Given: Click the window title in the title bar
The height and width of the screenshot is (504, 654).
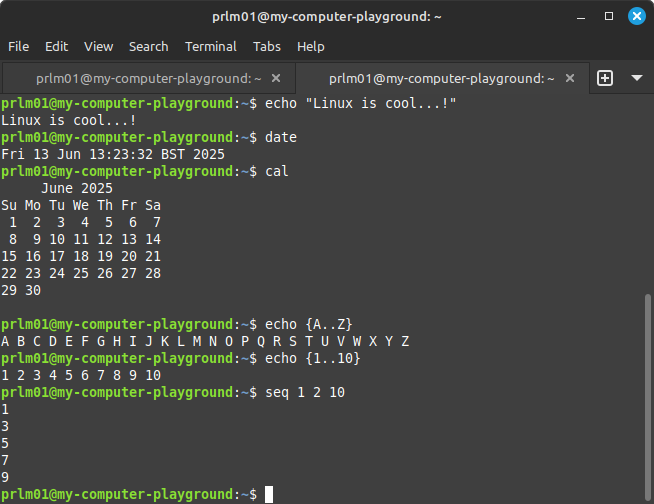Looking at the screenshot, I should click(x=327, y=17).
